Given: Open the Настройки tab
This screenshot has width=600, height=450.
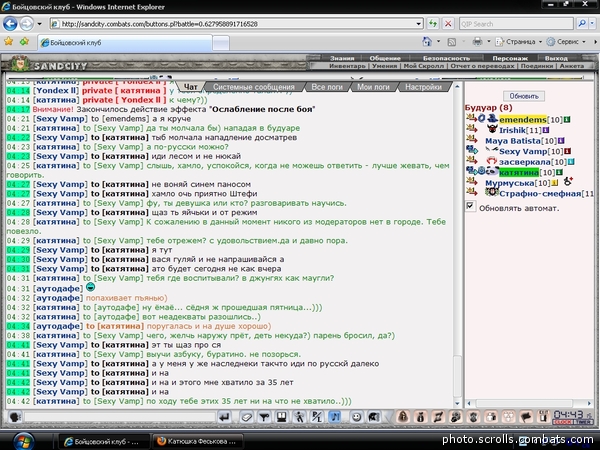Looking at the screenshot, I should (x=423, y=87).
